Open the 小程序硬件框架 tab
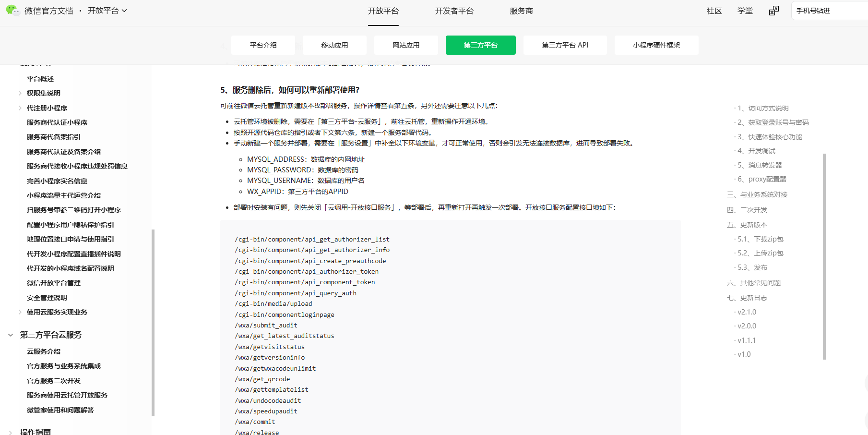868x435 pixels. point(656,45)
